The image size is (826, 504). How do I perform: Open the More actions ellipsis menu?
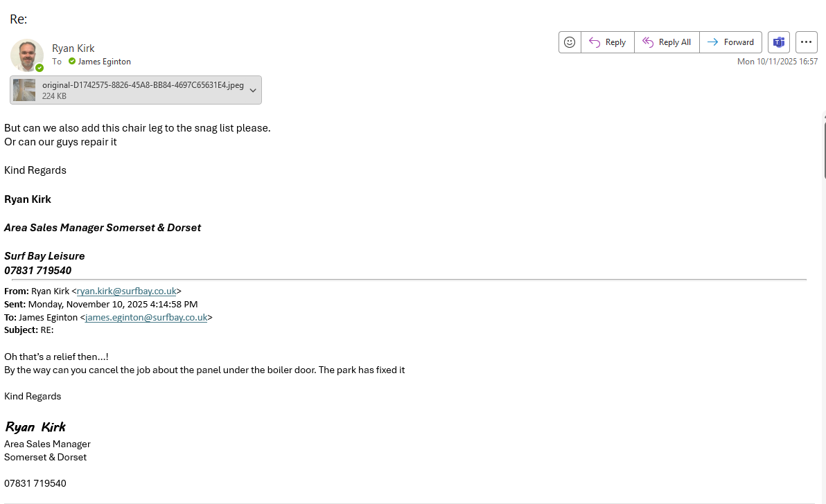coord(806,42)
